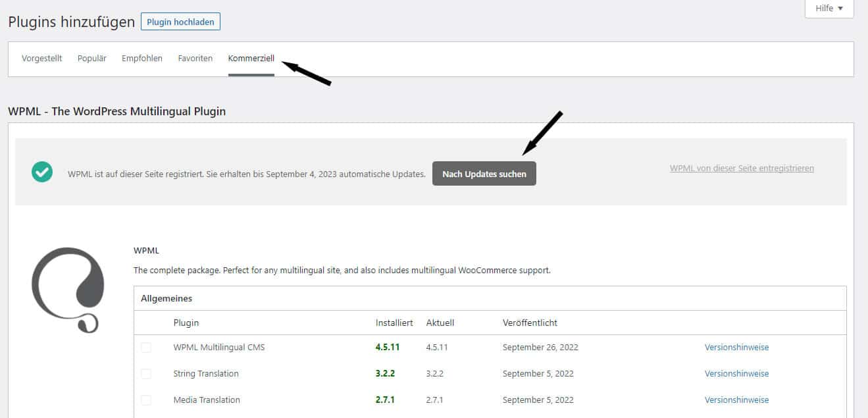Viewport: 868px width, 418px height.
Task: Click the Aktuell column header
Action: pyautogui.click(x=440, y=323)
